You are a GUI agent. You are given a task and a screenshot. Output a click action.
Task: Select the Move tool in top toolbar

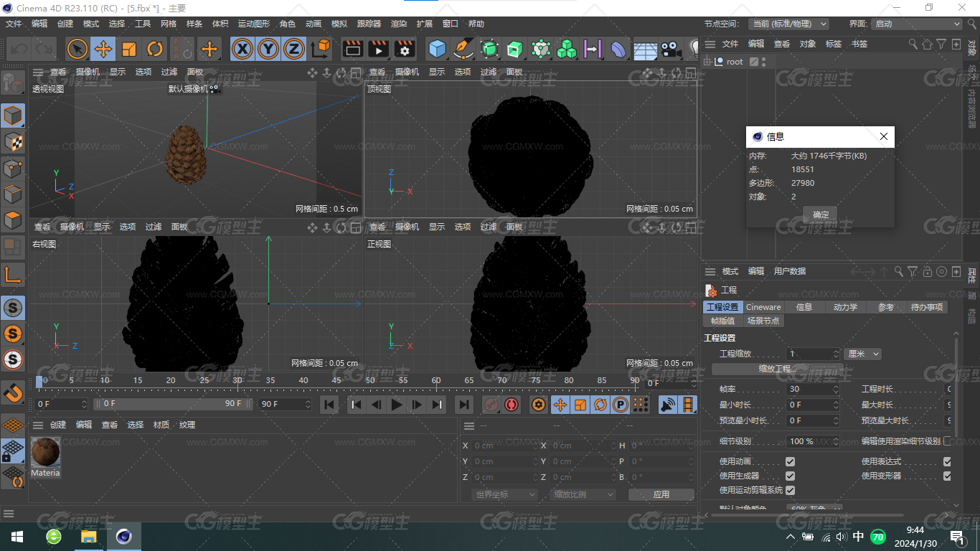(103, 49)
